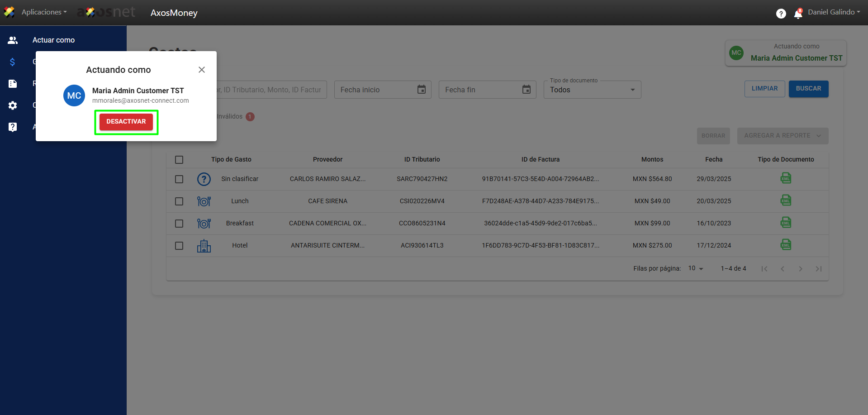Open the Filas por página dropdown

pyautogui.click(x=696, y=268)
